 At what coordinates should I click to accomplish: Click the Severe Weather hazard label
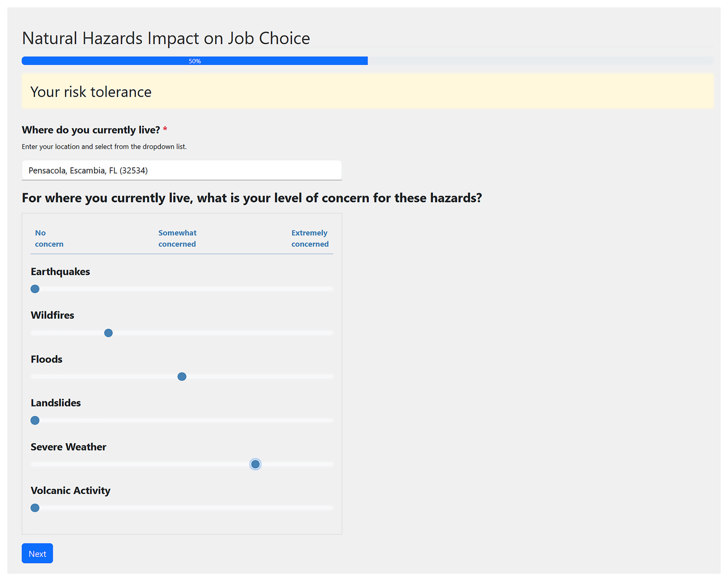pos(68,447)
